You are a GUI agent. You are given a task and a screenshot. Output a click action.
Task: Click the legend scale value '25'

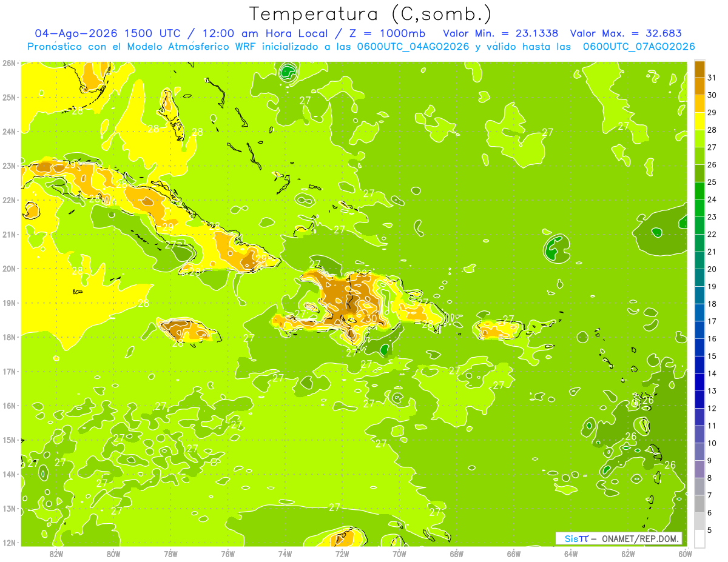click(712, 182)
